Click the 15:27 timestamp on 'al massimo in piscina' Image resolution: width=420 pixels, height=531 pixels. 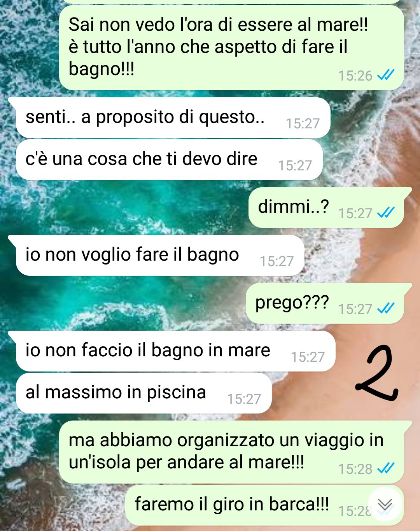[244, 399]
